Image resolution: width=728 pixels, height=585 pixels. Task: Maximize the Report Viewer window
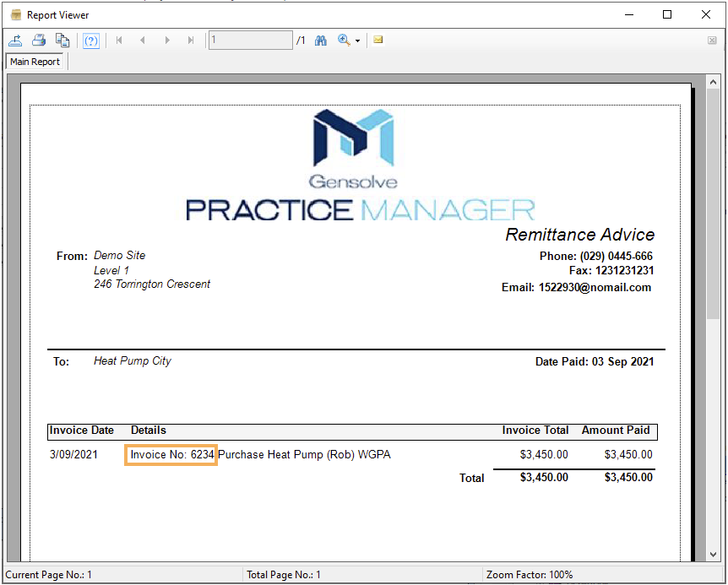tap(667, 15)
